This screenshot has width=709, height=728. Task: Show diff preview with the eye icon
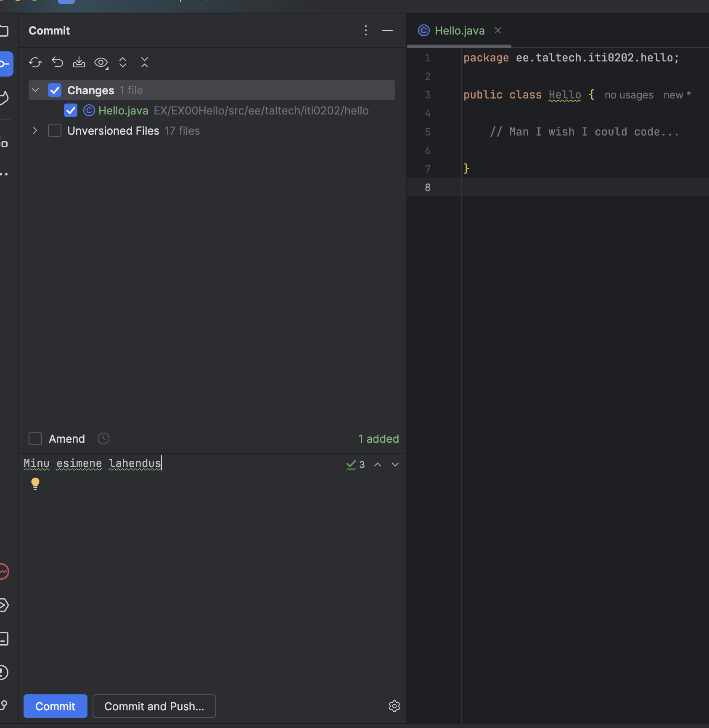pyautogui.click(x=101, y=62)
